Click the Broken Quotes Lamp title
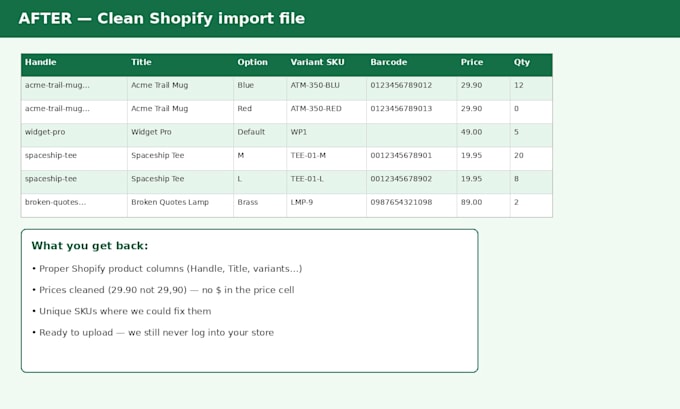This screenshot has width=680, height=409. pyautogui.click(x=180, y=206)
